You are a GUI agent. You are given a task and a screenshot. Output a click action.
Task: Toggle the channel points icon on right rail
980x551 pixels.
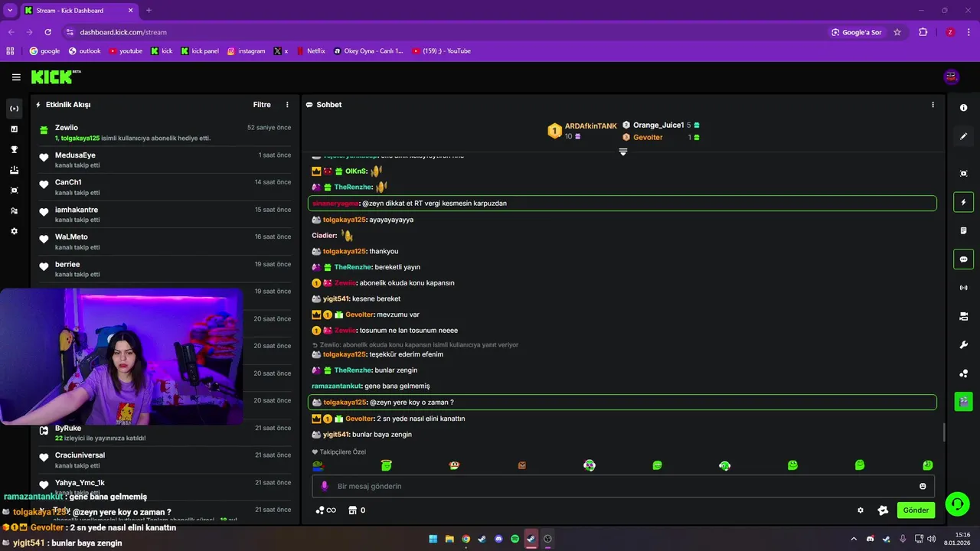(x=963, y=373)
